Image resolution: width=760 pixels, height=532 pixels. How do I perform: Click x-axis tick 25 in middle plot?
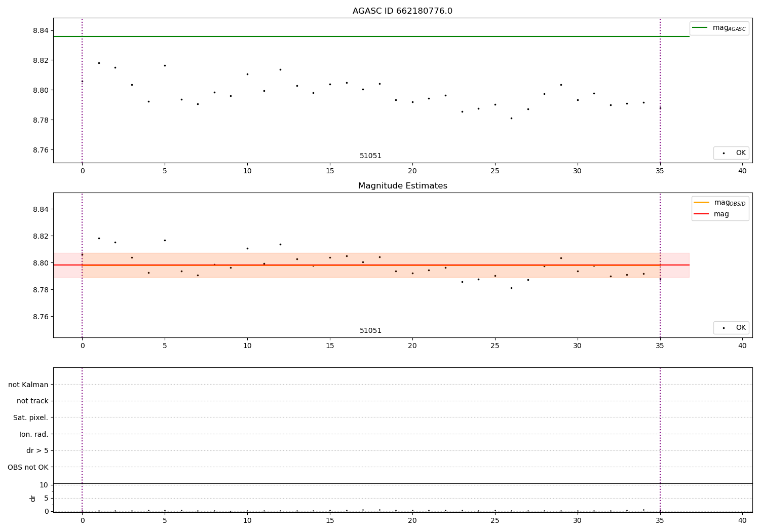tap(495, 346)
